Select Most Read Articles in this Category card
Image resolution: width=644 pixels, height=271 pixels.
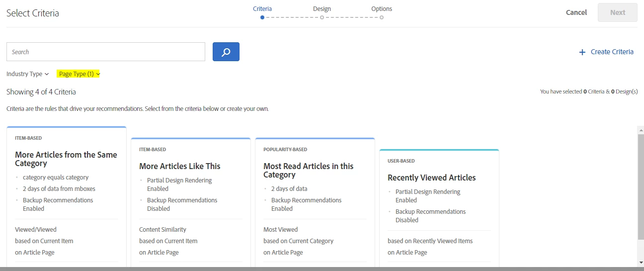[315, 202]
